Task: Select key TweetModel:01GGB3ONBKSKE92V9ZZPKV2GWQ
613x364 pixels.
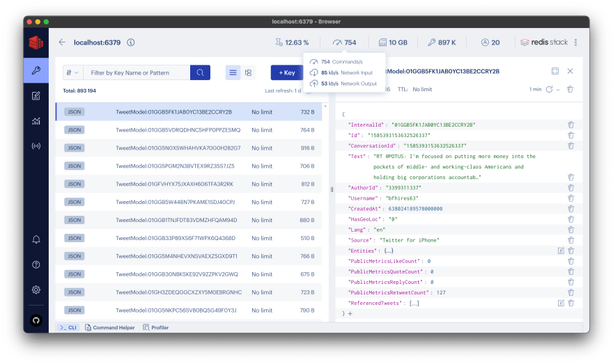Action: [189, 274]
